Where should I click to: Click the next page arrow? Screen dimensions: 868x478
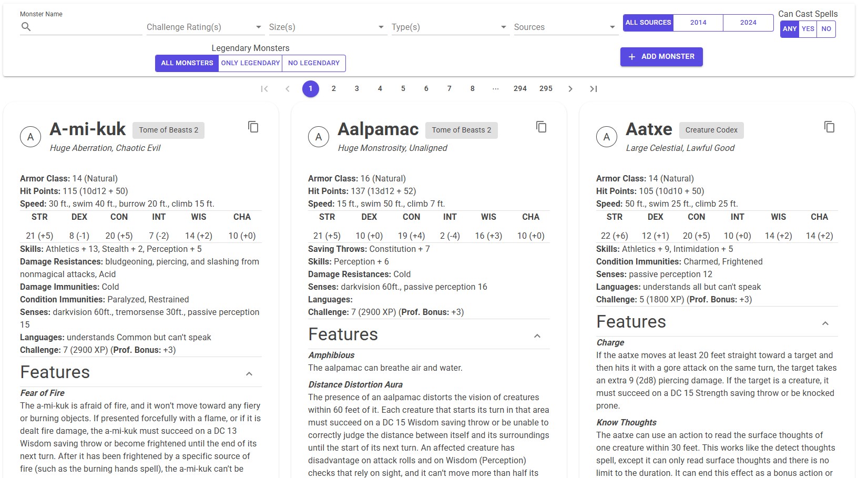pyautogui.click(x=570, y=88)
